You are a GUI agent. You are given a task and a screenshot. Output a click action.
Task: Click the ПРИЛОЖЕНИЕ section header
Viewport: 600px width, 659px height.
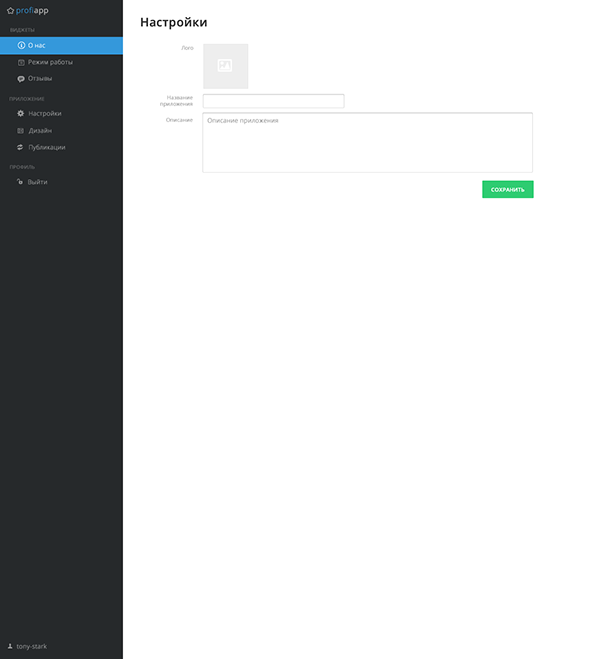click(x=26, y=99)
